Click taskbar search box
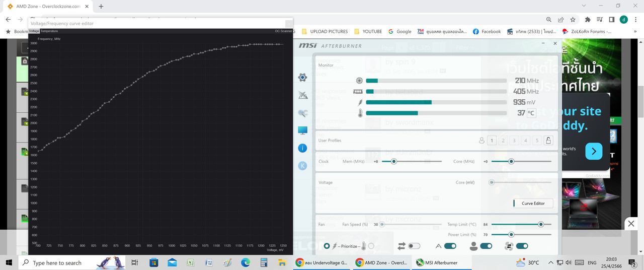 [72, 262]
